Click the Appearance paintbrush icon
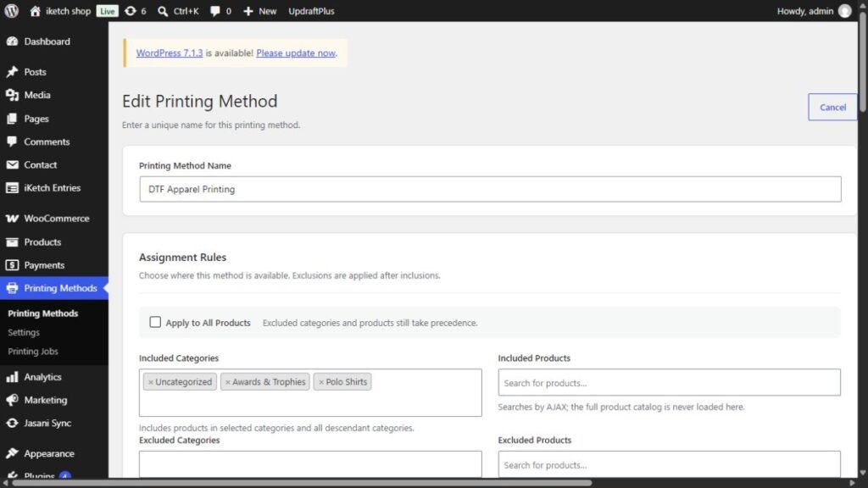 12,454
